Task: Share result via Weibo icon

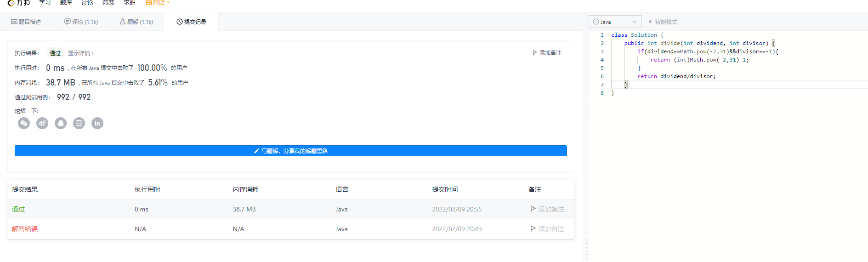Action: 42,123
